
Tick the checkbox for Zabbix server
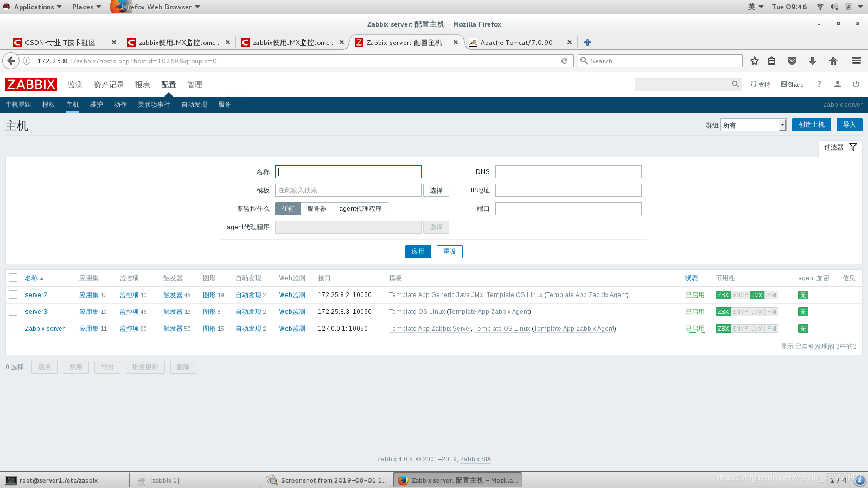pyautogui.click(x=13, y=328)
